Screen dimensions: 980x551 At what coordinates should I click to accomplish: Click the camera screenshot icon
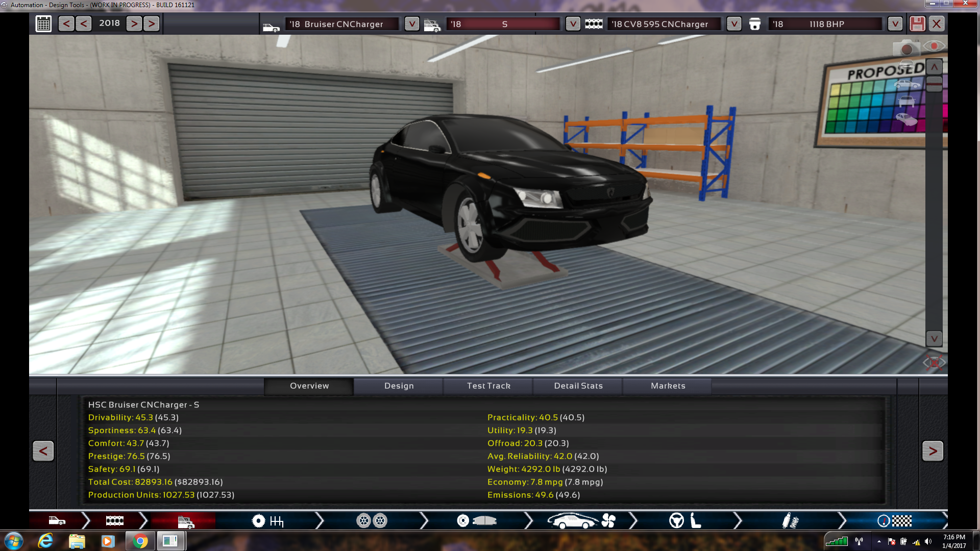pyautogui.click(x=906, y=49)
